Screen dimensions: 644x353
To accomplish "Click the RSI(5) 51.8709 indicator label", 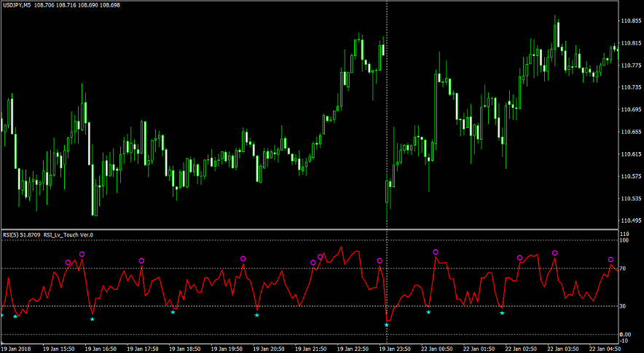I will 22,235.
